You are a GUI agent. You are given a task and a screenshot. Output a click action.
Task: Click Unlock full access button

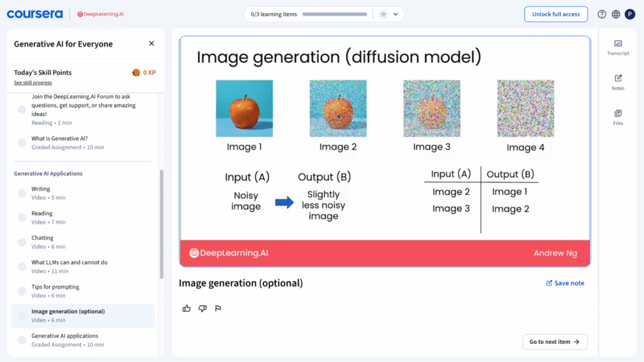pos(556,14)
